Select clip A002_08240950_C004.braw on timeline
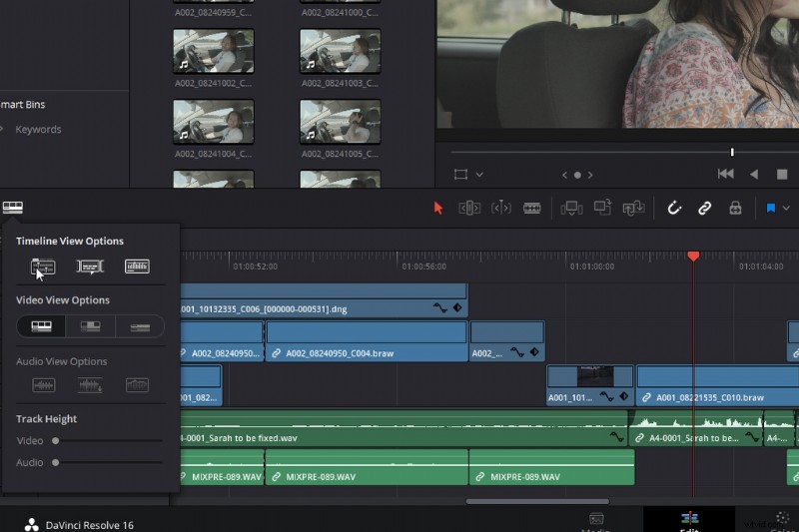 point(367,341)
